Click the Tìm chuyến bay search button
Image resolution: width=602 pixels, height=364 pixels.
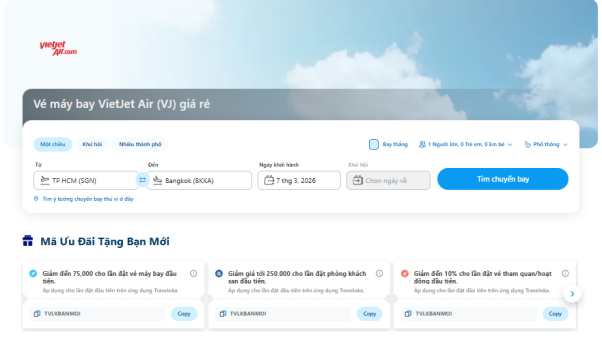pyautogui.click(x=503, y=179)
